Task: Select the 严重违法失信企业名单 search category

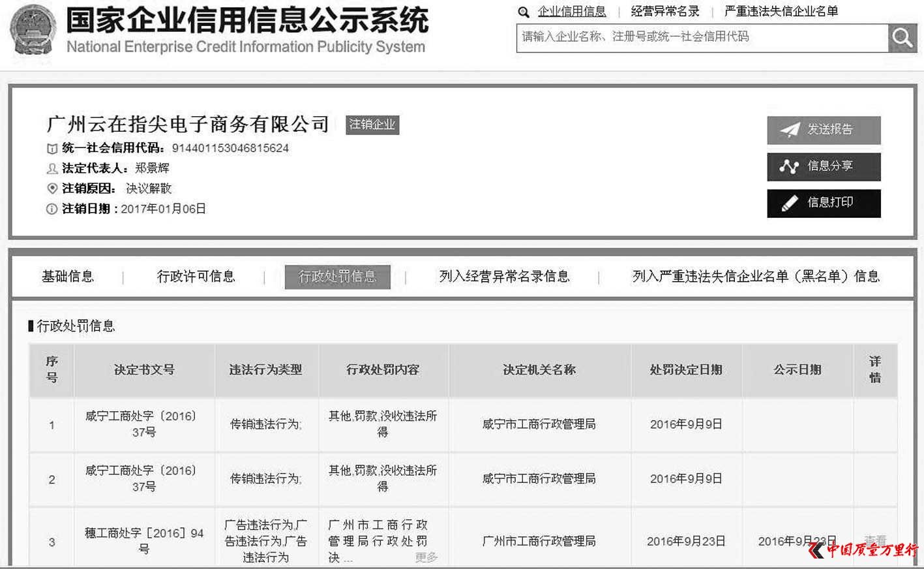Action: 781,12
